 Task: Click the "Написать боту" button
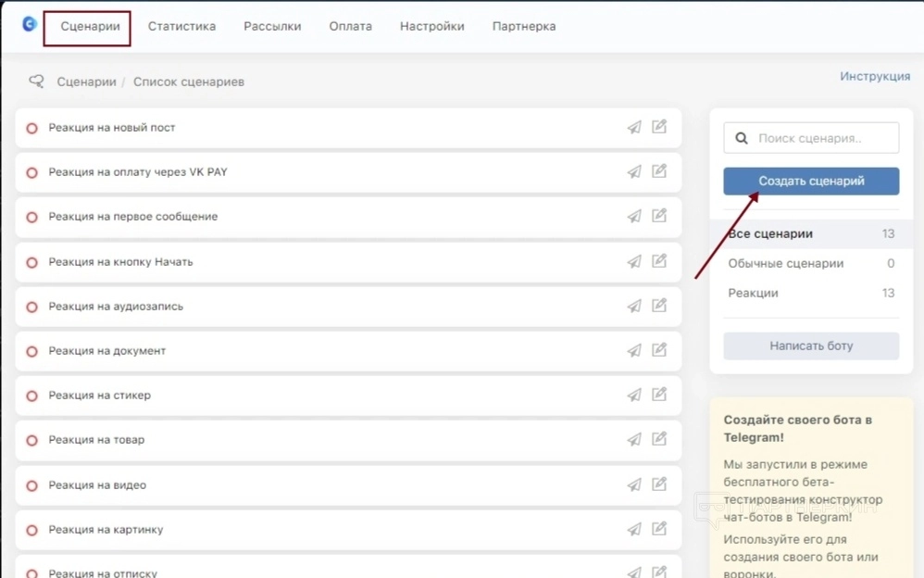coord(811,346)
